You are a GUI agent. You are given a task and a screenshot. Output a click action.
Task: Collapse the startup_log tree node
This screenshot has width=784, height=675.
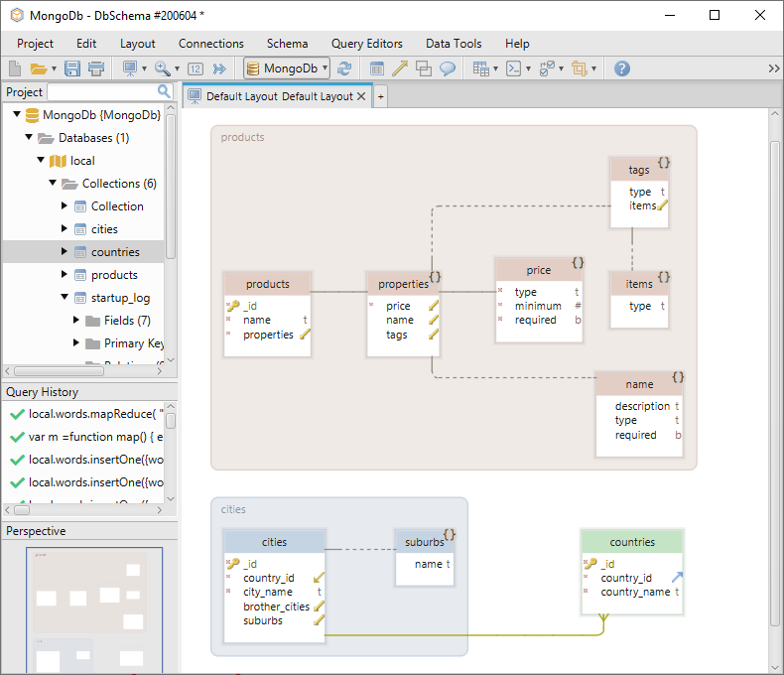pos(65,298)
